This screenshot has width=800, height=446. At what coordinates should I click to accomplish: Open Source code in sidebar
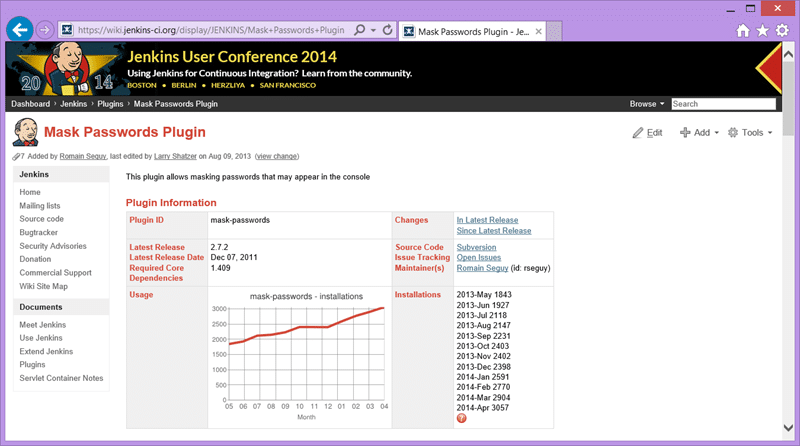(x=41, y=219)
